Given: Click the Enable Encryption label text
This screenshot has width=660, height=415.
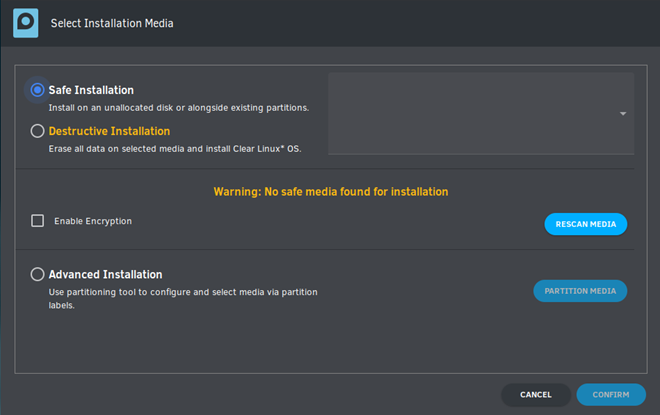Looking at the screenshot, I should 93,221.
